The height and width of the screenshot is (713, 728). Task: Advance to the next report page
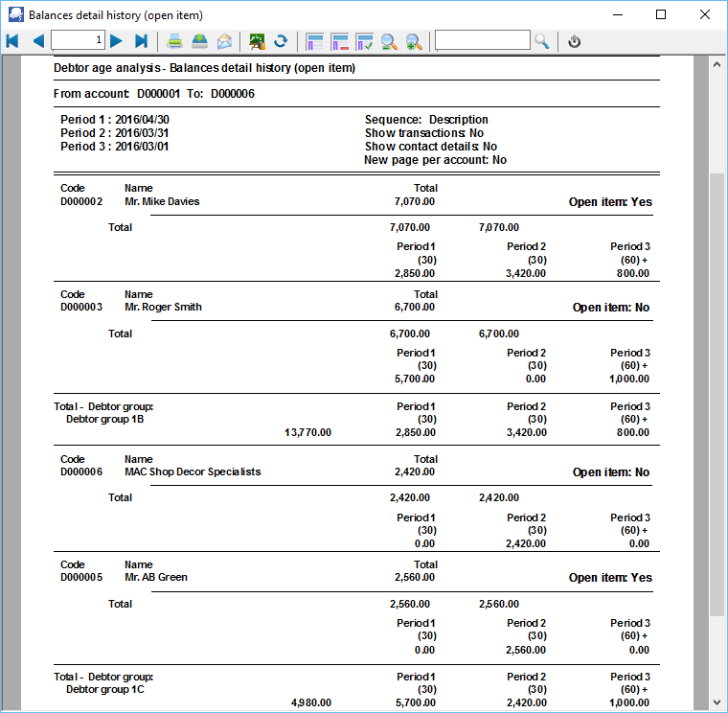tap(116, 41)
